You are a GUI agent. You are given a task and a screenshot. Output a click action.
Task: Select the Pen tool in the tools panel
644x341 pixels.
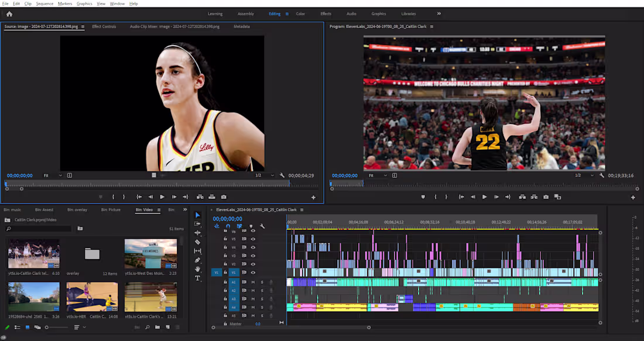point(197,260)
